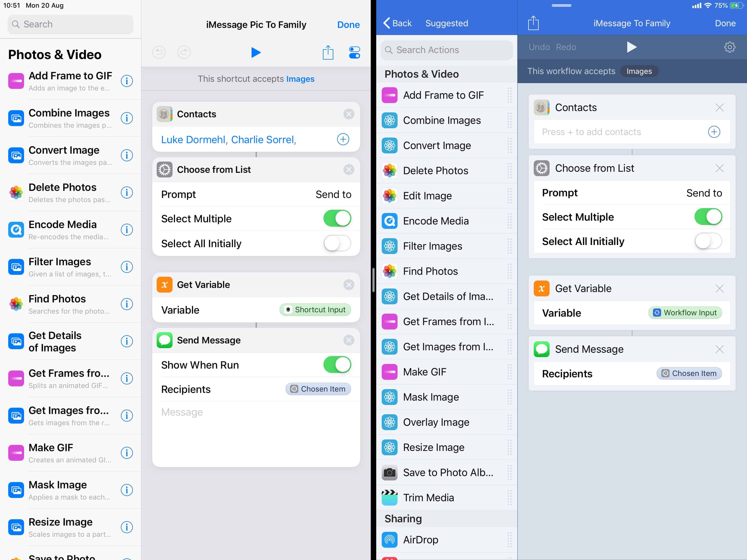Screen dimensions: 747x560
Task: Open Workflow settings gear icon
Action: click(730, 47)
